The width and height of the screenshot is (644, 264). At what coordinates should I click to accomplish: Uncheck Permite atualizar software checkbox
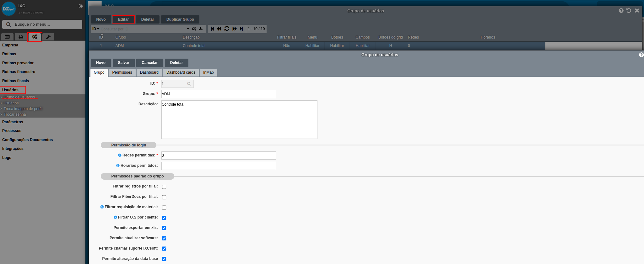(x=164, y=238)
